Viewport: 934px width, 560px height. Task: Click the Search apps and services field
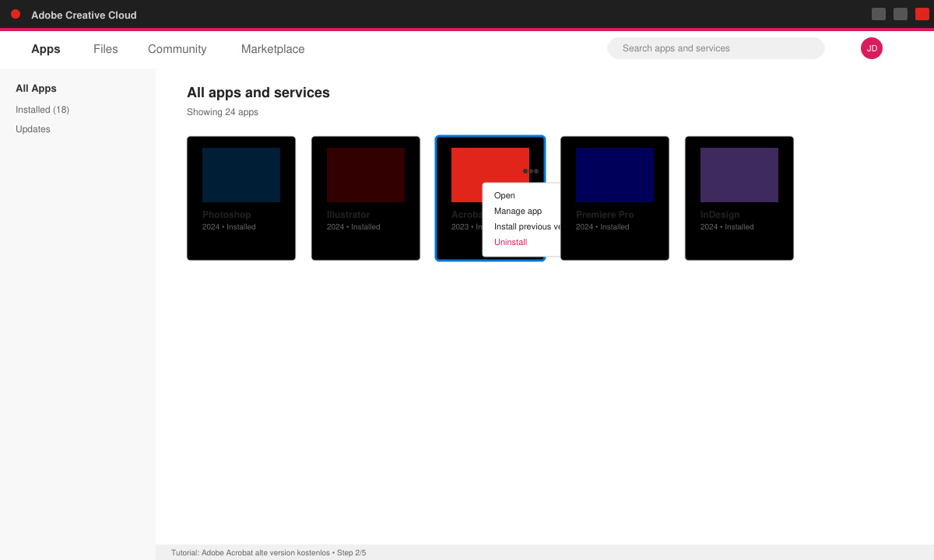point(715,48)
